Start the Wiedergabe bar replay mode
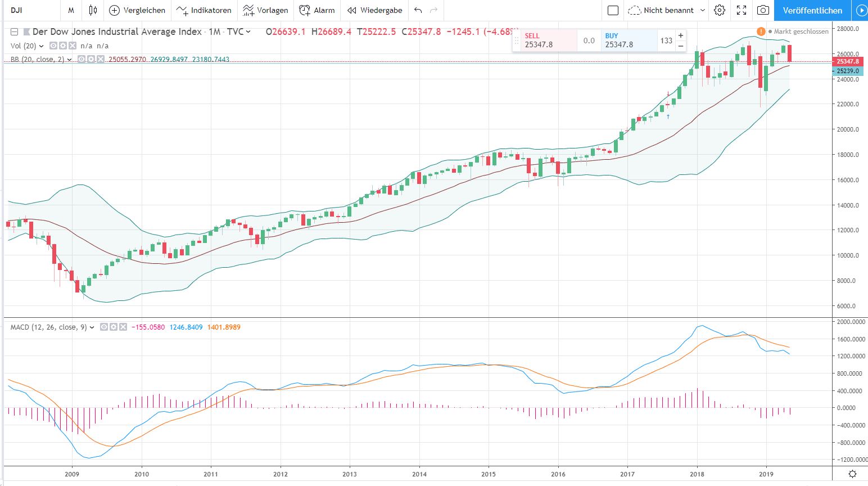The height and width of the screenshot is (486, 868). [374, 10]
